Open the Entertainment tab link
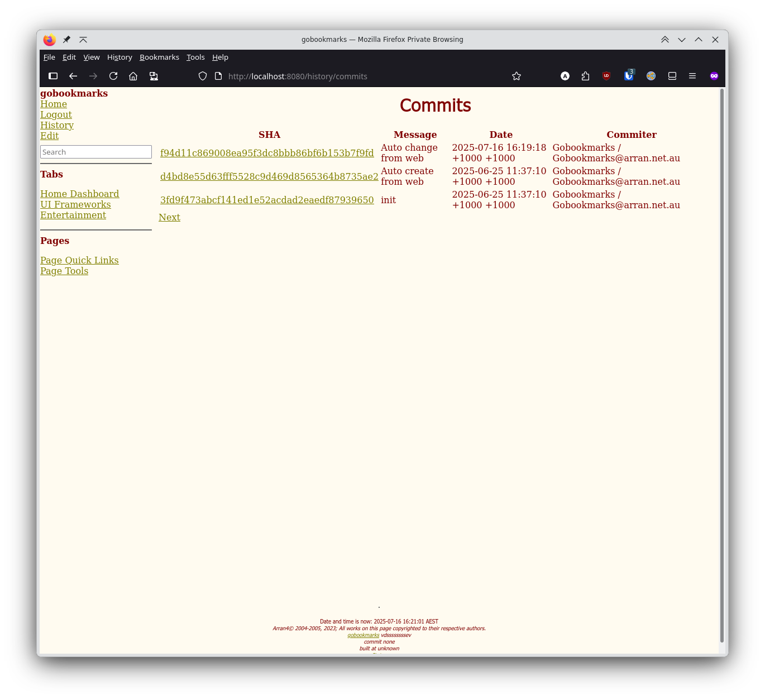Image resolution: width=765 pixels, height=700 pixels. point(73,215)
